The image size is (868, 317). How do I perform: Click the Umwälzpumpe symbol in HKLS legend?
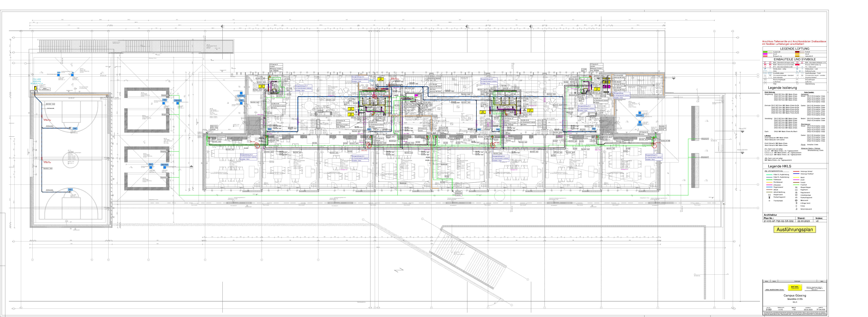click(796, 195)
